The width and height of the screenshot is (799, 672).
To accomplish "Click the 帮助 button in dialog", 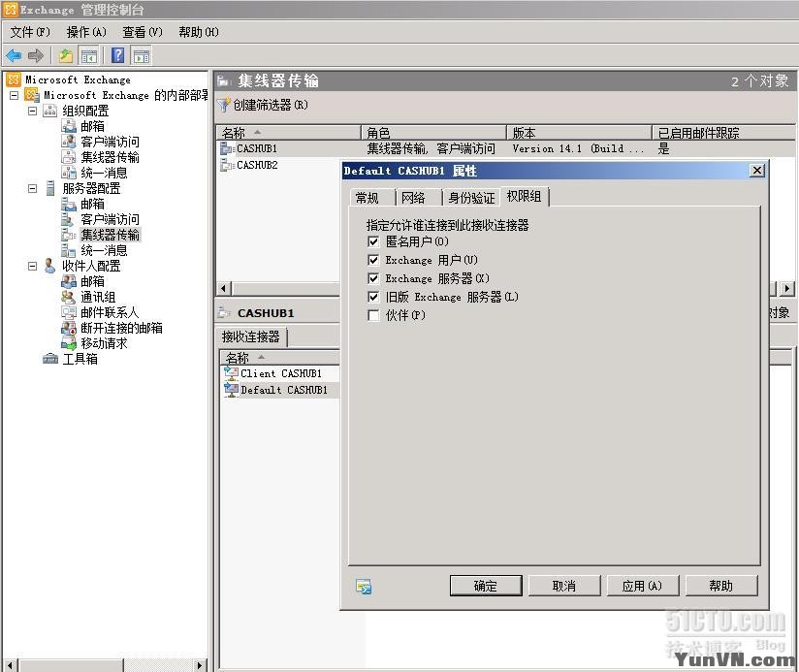I will point(721,586).
